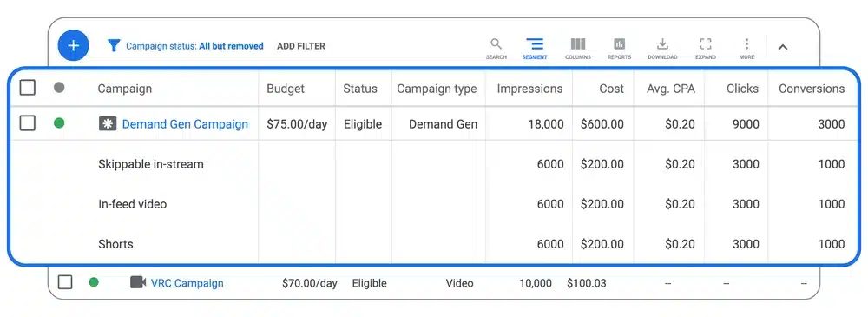Check the select-all header checkbox

pyautogui.click(x=28, y=88)
